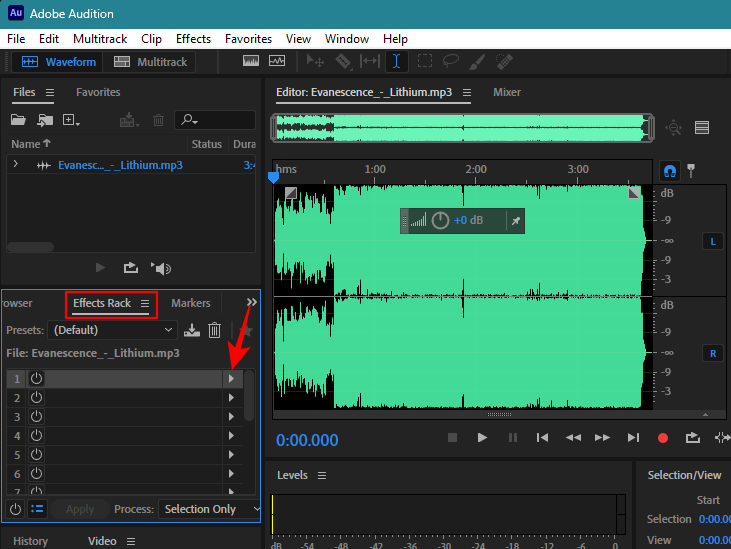Delete the current effects preset
This screenshot has width=731, height=549.
(x=214, y=330)
